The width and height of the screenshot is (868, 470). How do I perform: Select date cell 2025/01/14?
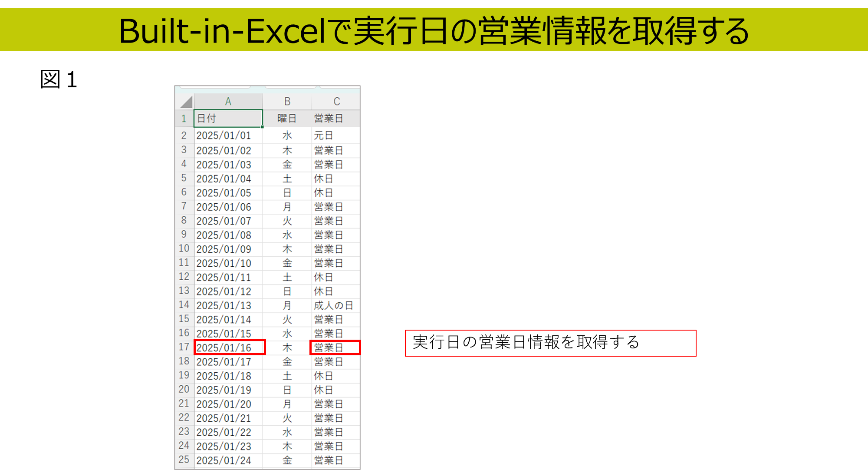coord(228,320)
